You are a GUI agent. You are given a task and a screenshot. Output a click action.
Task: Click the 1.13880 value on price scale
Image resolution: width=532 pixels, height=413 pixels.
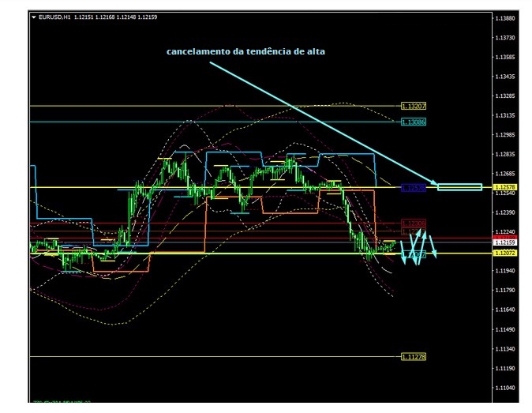[505, 18]
